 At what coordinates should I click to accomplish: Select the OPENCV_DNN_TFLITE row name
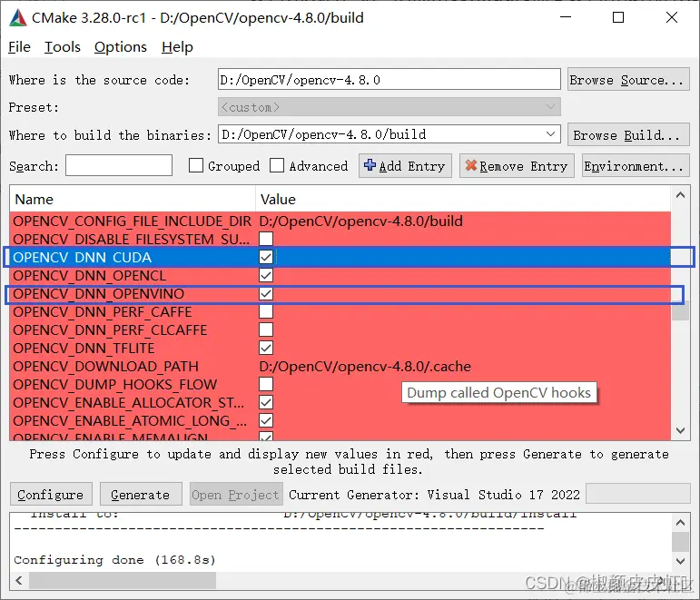pyautogui.click(x=84, y=348)
